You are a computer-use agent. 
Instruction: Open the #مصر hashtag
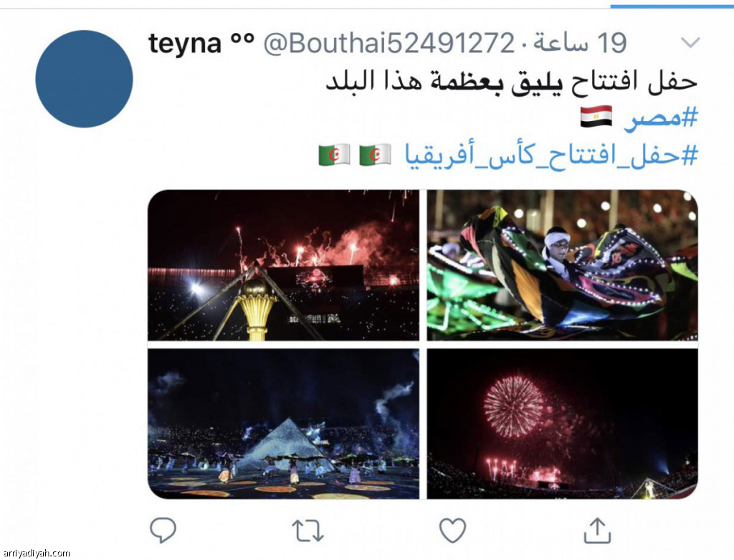tap(661, 118)
